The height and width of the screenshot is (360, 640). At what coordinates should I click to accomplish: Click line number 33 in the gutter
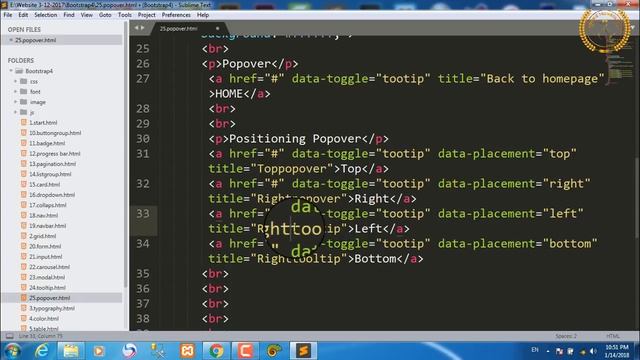(x=143, y=213)
